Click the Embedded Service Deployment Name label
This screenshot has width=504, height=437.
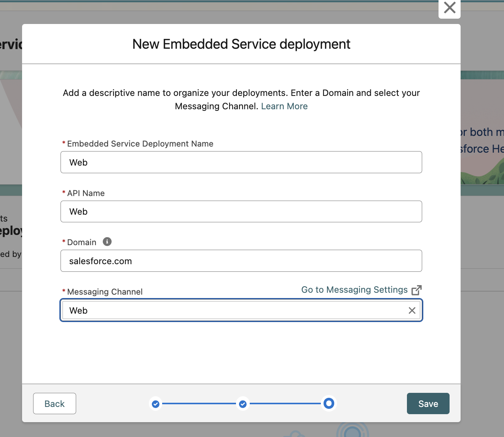click(140, 144)
